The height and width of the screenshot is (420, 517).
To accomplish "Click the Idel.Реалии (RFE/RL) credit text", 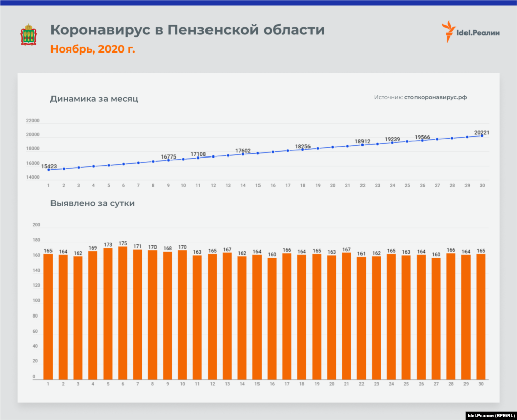I will pyautogui.click(x=489, y=415).
